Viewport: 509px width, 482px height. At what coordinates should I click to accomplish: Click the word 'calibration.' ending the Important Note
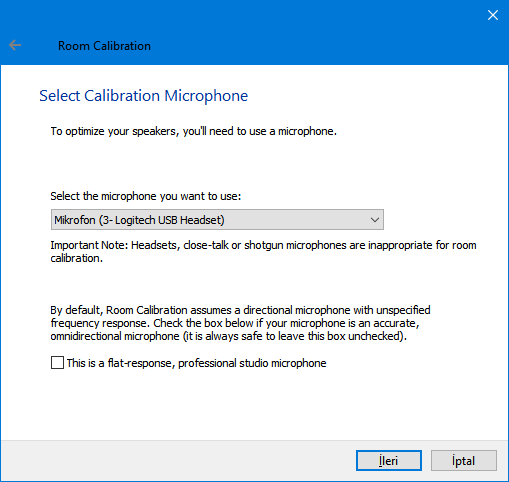point(76,258)
